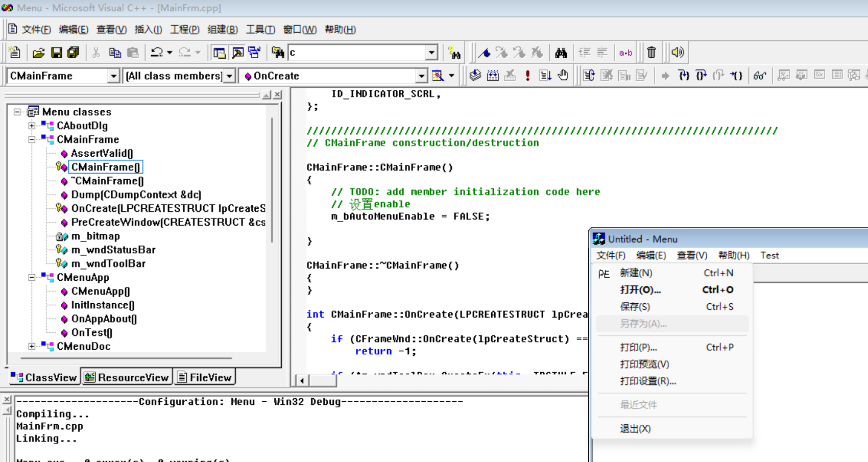Switch to the FileView tab
Image resolution: width=868 pixels, height=462 pixels.
click(204, 377)
